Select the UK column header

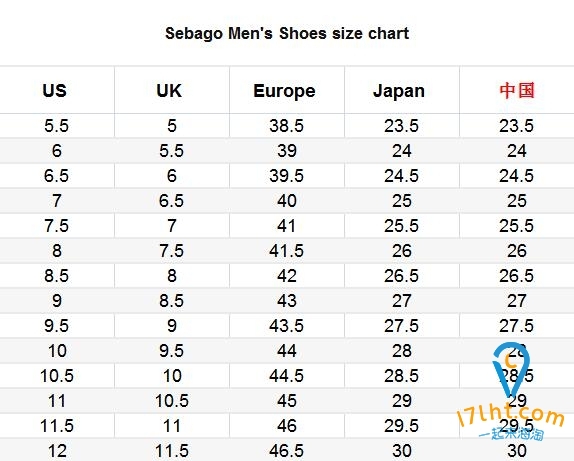pos(169,90)
